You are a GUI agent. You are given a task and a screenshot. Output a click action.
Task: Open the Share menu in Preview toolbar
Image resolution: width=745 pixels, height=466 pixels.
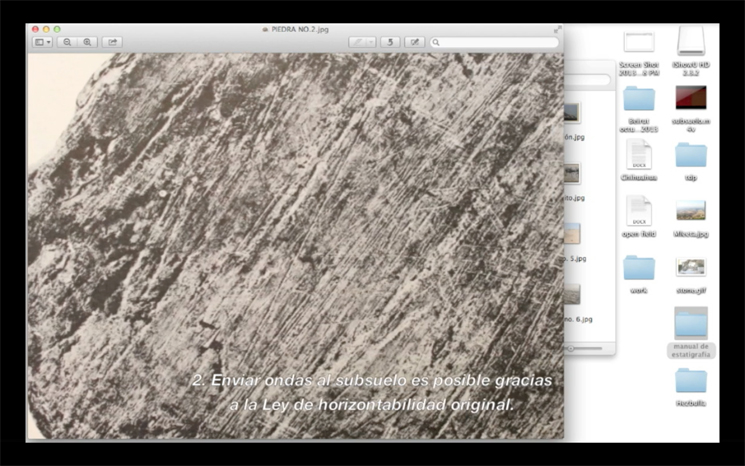coord(112,42)
